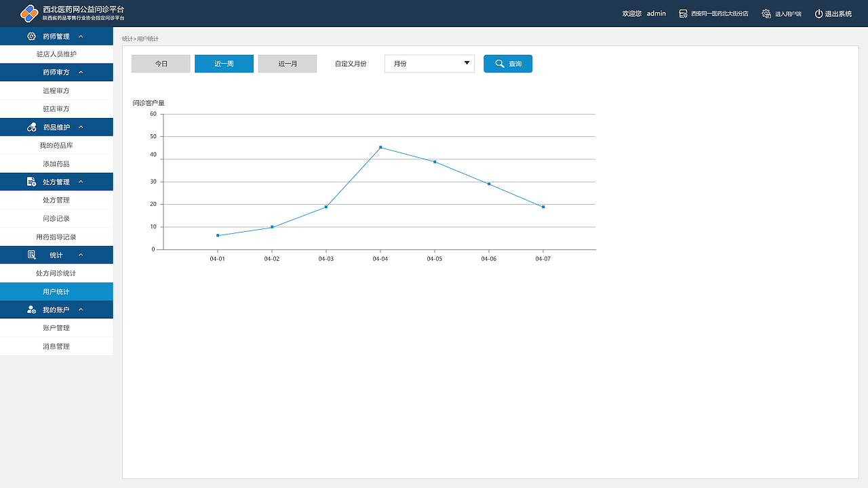Filter statistics by 今日
The image size is (868, 488).
161,64
